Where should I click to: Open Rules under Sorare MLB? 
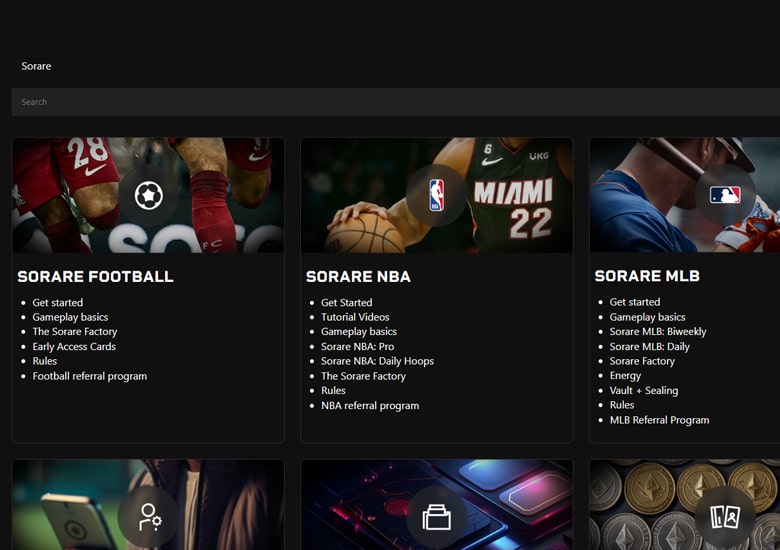pyautogui.click(x=622, y=405)
